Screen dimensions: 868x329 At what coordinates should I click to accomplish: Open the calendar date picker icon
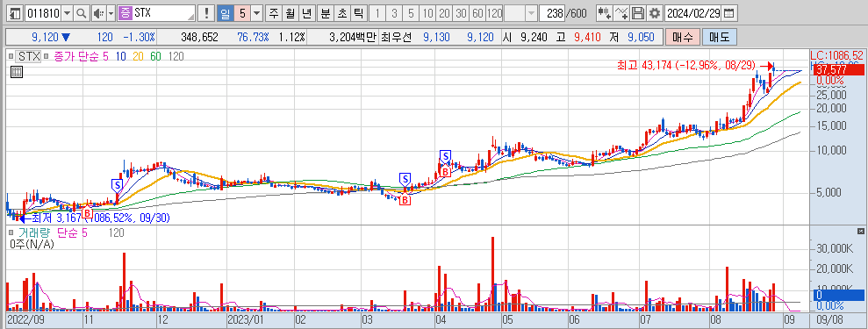[729, 13]
